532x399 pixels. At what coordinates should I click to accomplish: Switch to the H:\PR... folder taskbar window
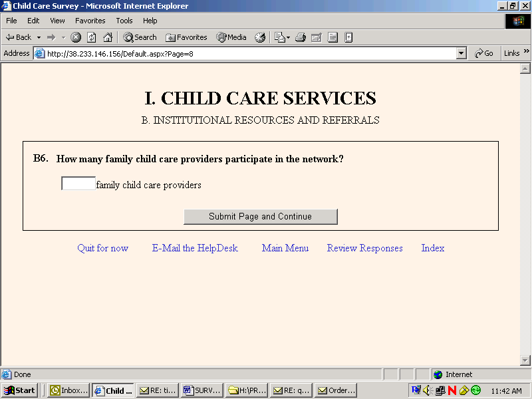click(247, 390)
